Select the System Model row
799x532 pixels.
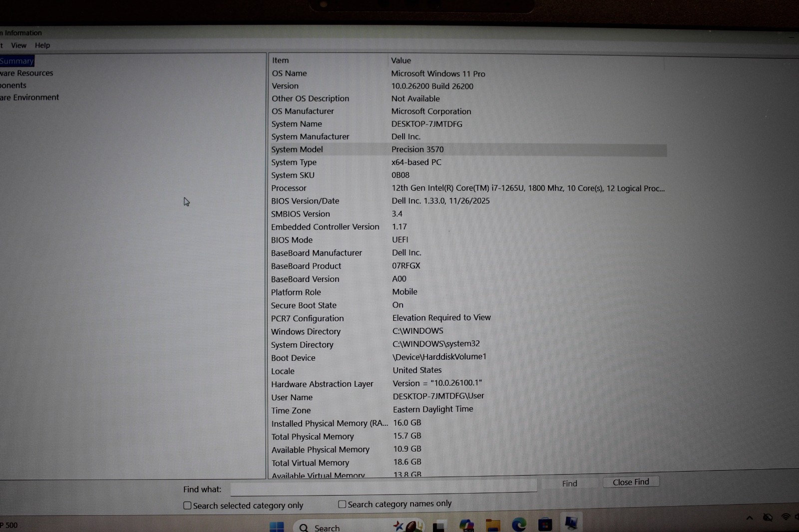point(468,149)
